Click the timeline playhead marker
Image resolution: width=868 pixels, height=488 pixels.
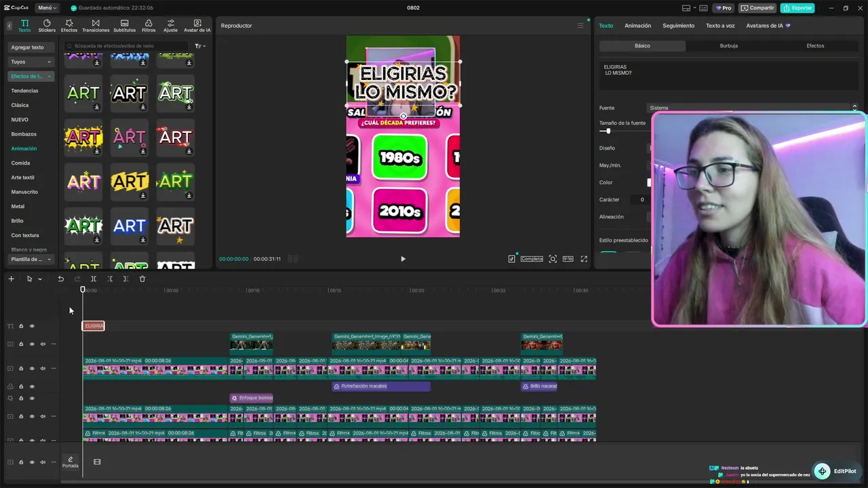pyautogui.click(x=83, y=290)
